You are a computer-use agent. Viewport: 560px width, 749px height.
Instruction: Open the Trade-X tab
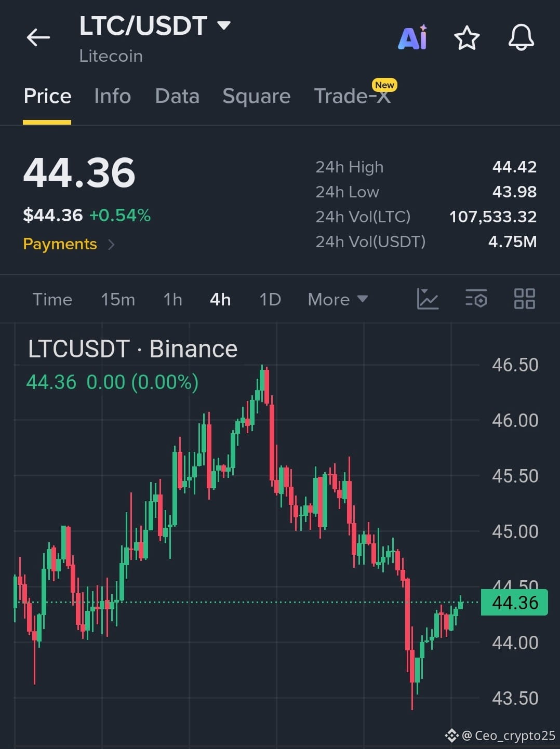point(352,97)
